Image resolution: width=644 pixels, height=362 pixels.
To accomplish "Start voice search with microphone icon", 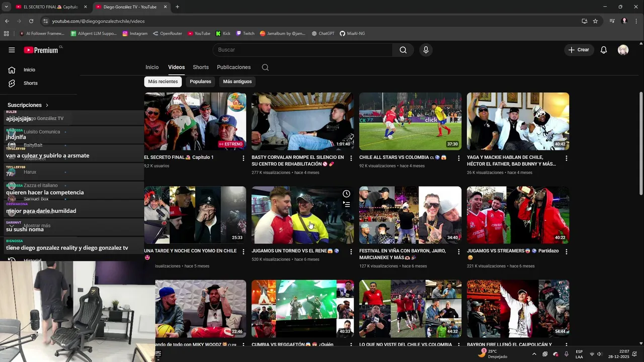I will click(x=426, y=50).
